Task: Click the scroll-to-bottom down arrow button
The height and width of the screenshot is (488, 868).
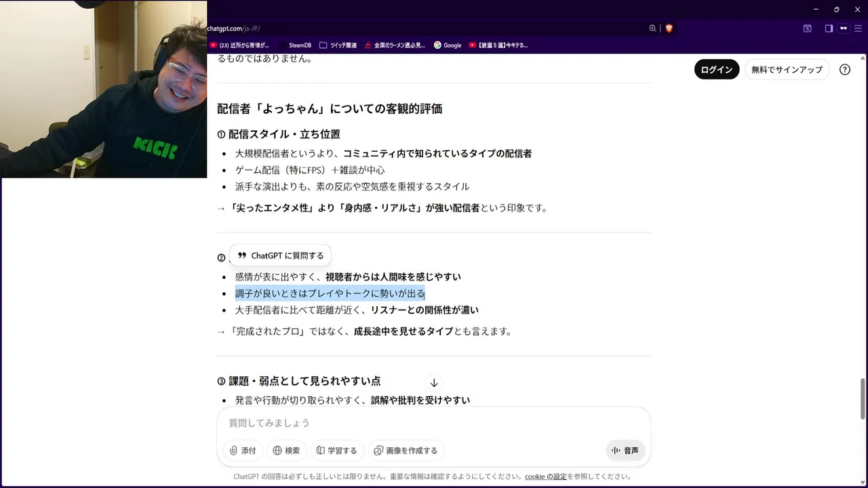Action: pos(434,382)
